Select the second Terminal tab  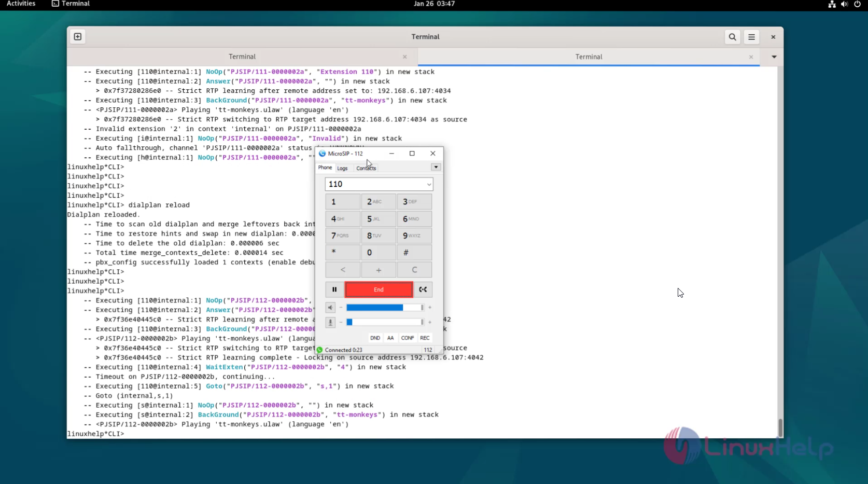[x=589, y=57]
